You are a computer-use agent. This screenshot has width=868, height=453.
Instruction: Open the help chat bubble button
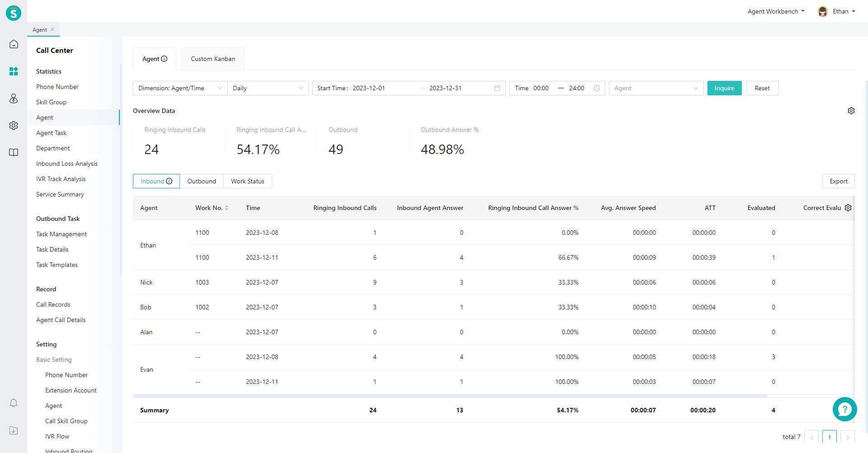pos(844,409)
